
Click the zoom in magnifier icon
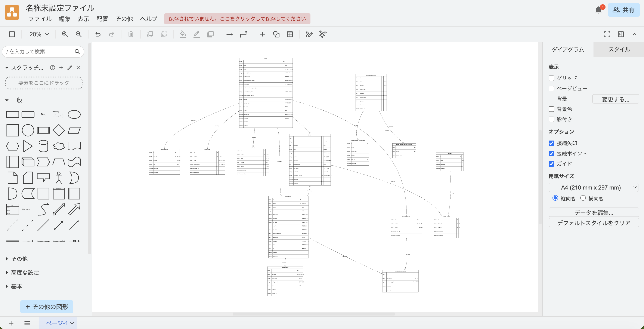[65, 34]
